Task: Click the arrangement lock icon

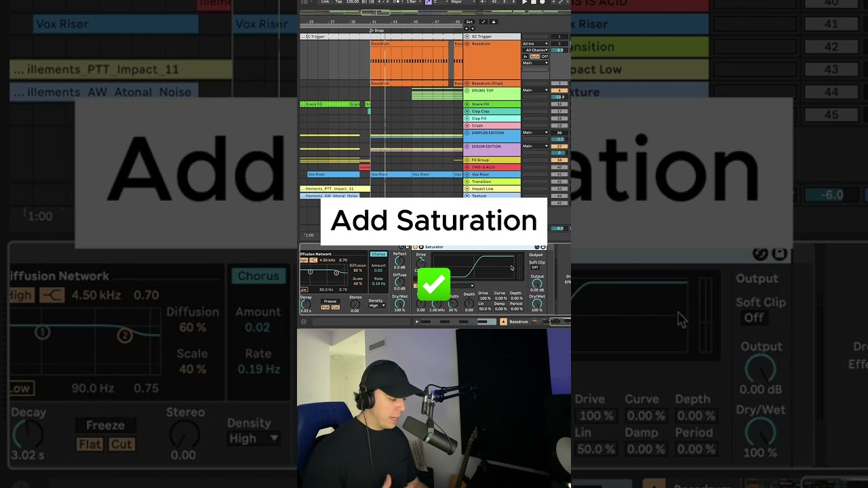Action: [x=493, y=22]
